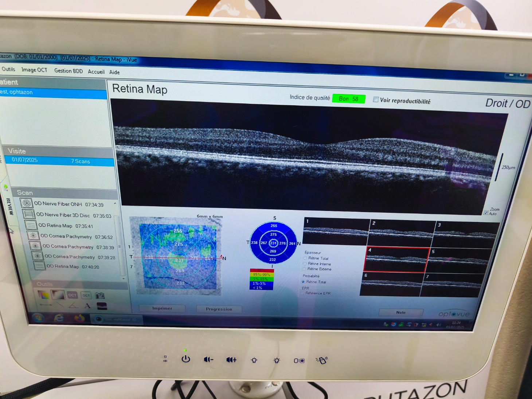The image size is (532, 399).
Task: Select B-scan thumbnail 6
Action: [x=392, y=284]
